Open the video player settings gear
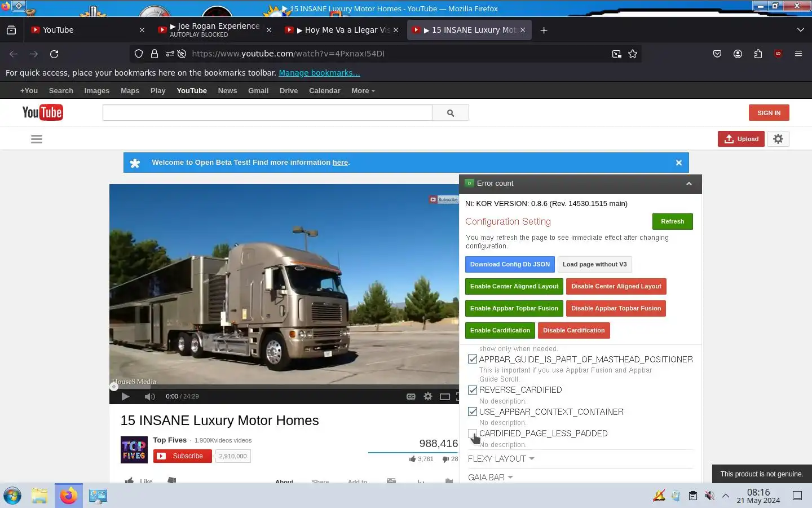The width and height of the screenshot is (812, 508). pyautogui.click(x=428, y=396)
